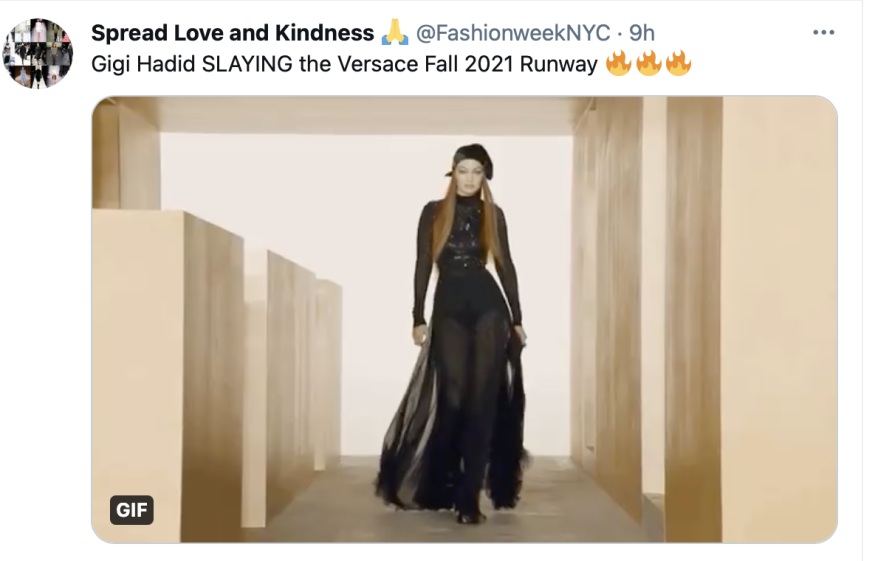
Task: Click the model's black hat in the GIF
Action: pyautogui.click(x=472, y=161)
